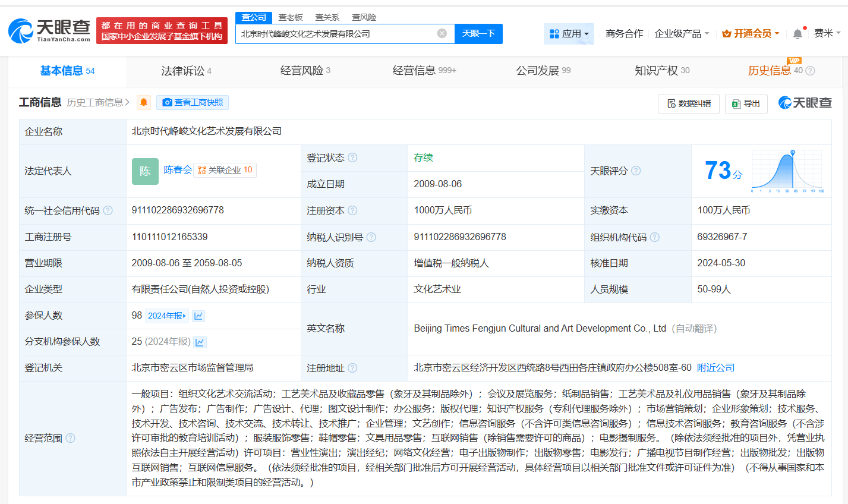
Task: Click the red banner 国家中小企业发展子基金旗下机构
Action: pos(162,37)
